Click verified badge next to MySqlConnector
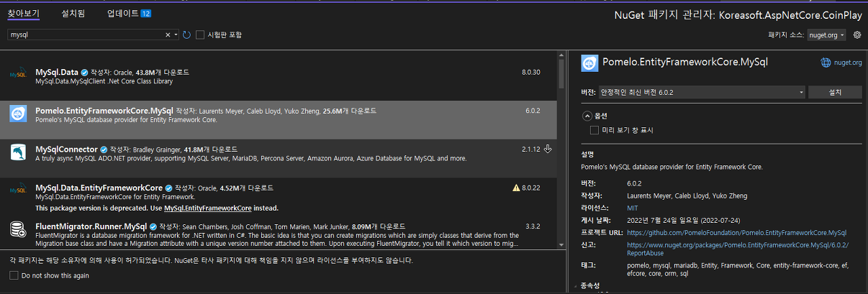Image resolution: width=868 pixels, height=294 pixels. click(x=104, y=149)
